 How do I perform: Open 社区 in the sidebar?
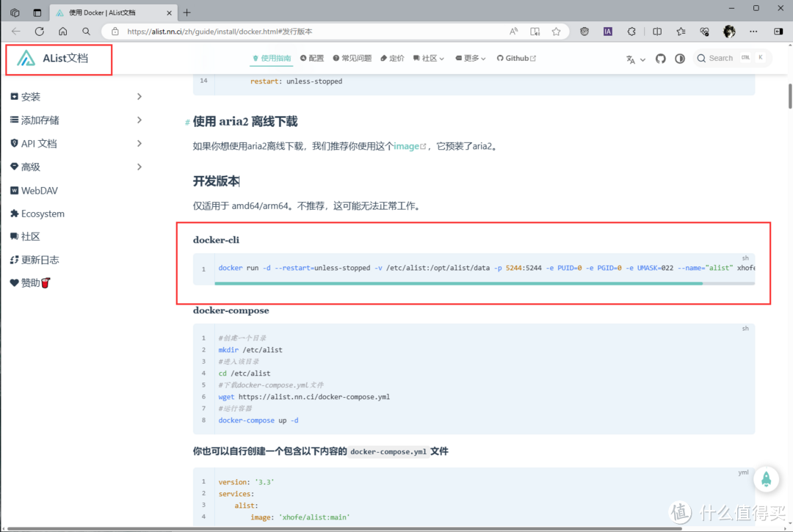25,236
